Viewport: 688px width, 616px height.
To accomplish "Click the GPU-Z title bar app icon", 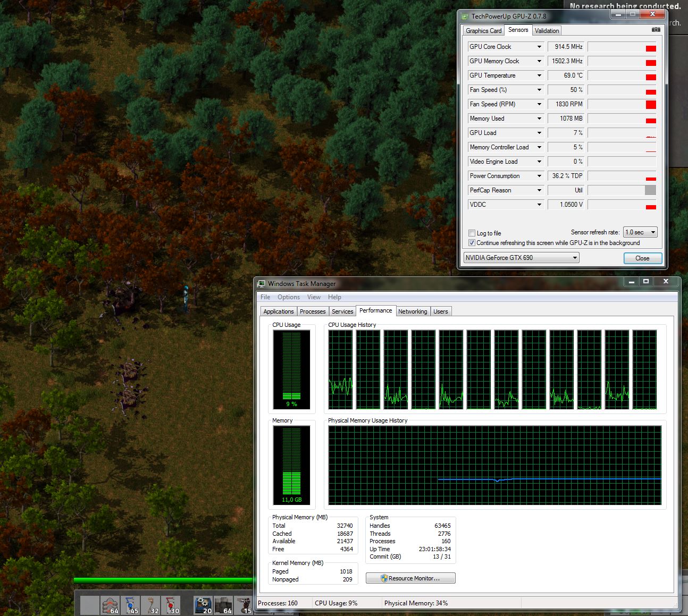I will click(x=465, y=16).
